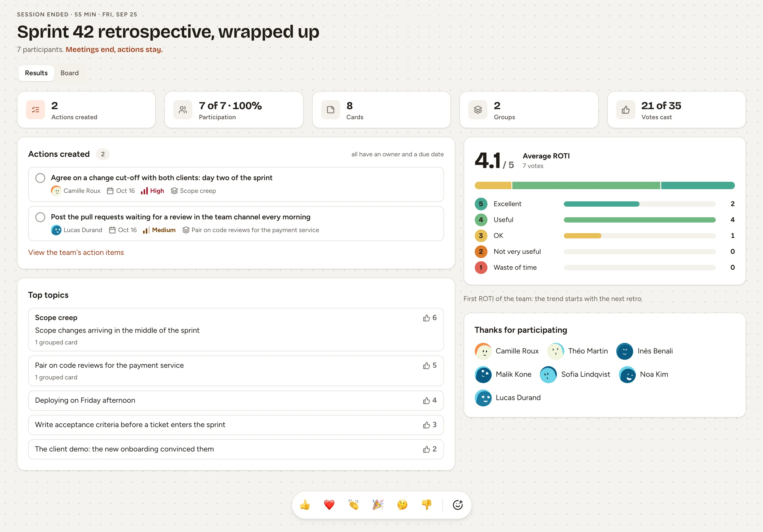Switch to the Results tab
This screenshot has height=532, width=763.
[36, 73]
